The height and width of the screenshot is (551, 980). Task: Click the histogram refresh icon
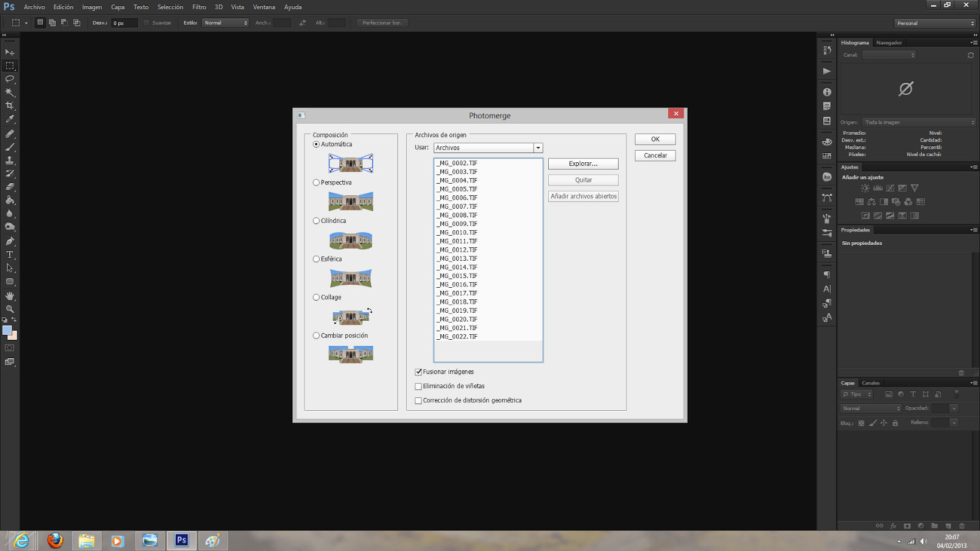point(971,55)
